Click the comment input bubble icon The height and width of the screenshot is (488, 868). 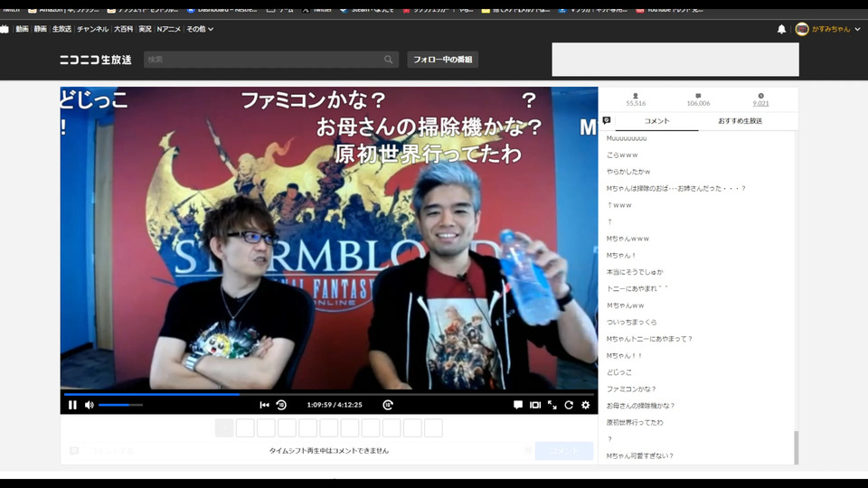coord(73,451)
